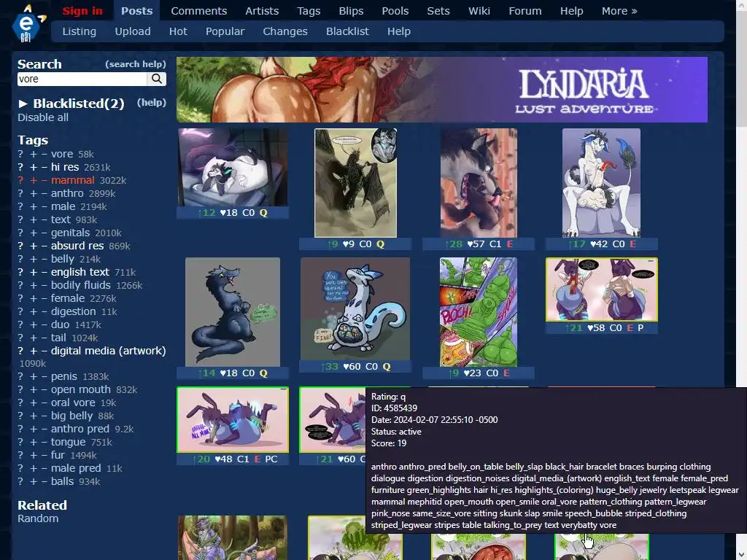Viewport: 747px width, 560px height.
Task: Click the hi res tag name
Action: [x=65, y=167]
